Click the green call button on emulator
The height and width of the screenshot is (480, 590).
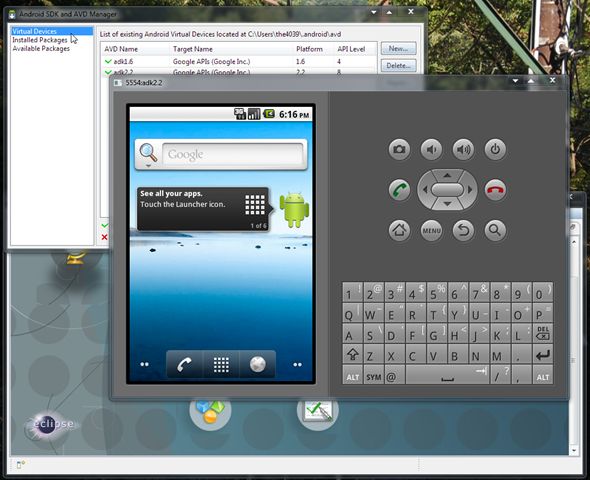coord(399,190)
